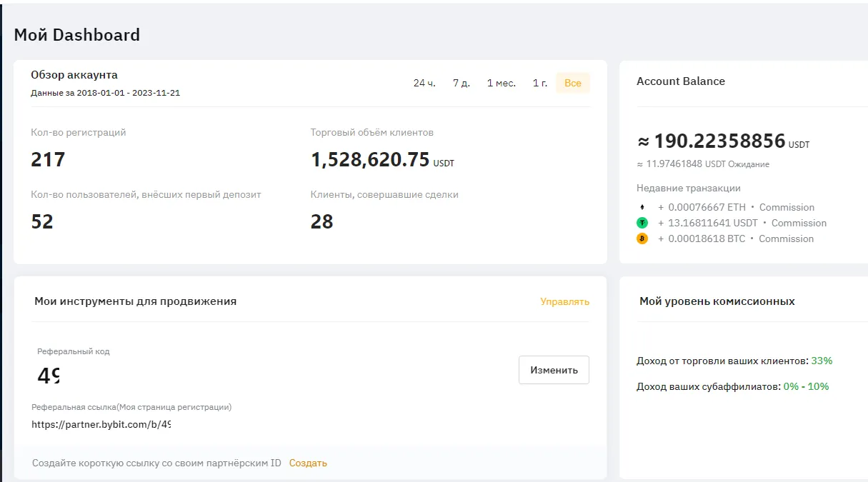Enable the "Все" period toggle

point(572,82)
